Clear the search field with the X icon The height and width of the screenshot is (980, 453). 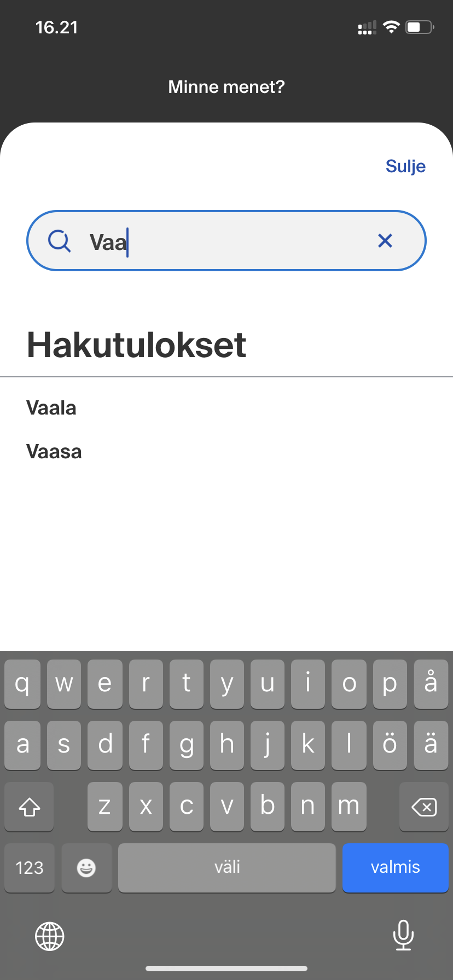(x=385, y=241)
